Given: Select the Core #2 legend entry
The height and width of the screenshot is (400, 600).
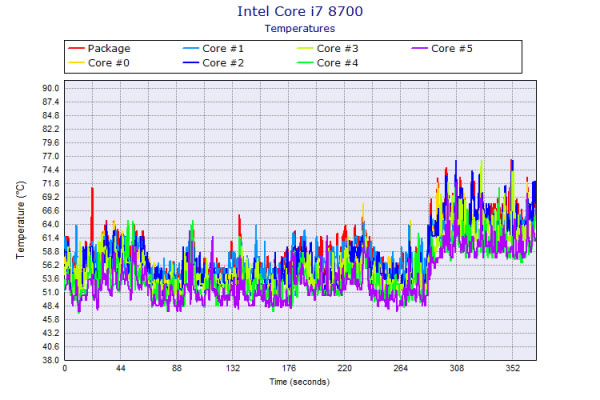Looking at the screenshot, I should click(213, 63).
